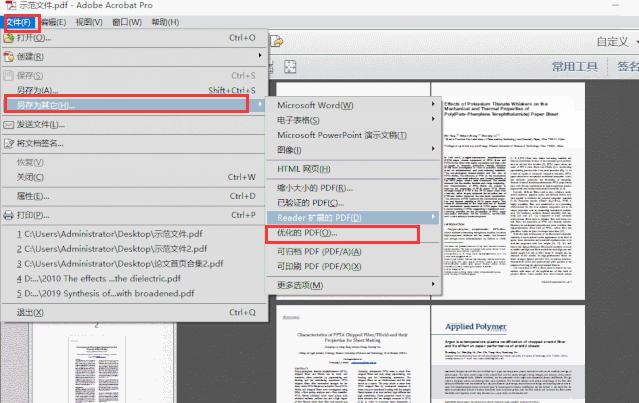Viewport: 639px width, 403px height.
Task: Click the printer icon beside 打印
Action: pos(9,215)
